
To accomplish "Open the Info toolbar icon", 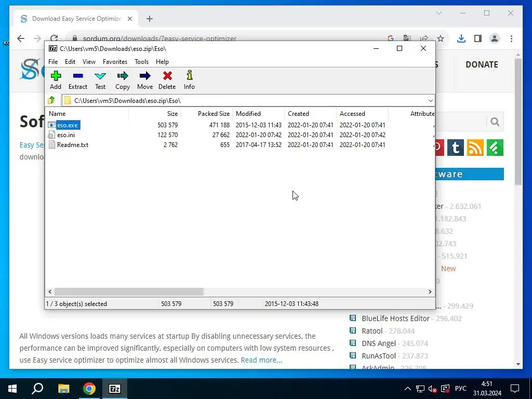I will (x=189, y=75).
